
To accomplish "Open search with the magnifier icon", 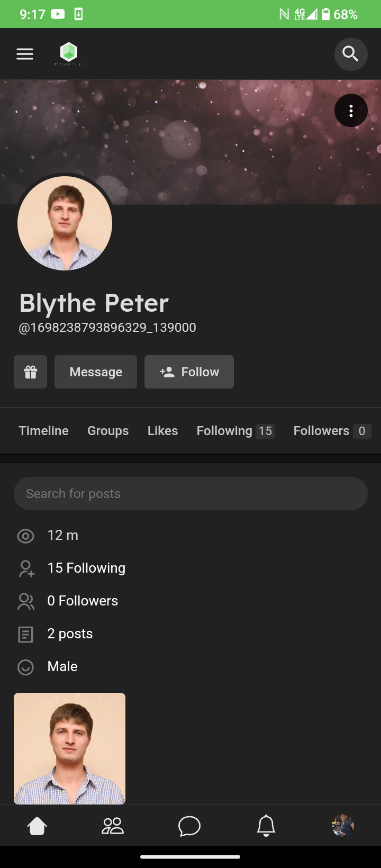I will coord(350,54).
